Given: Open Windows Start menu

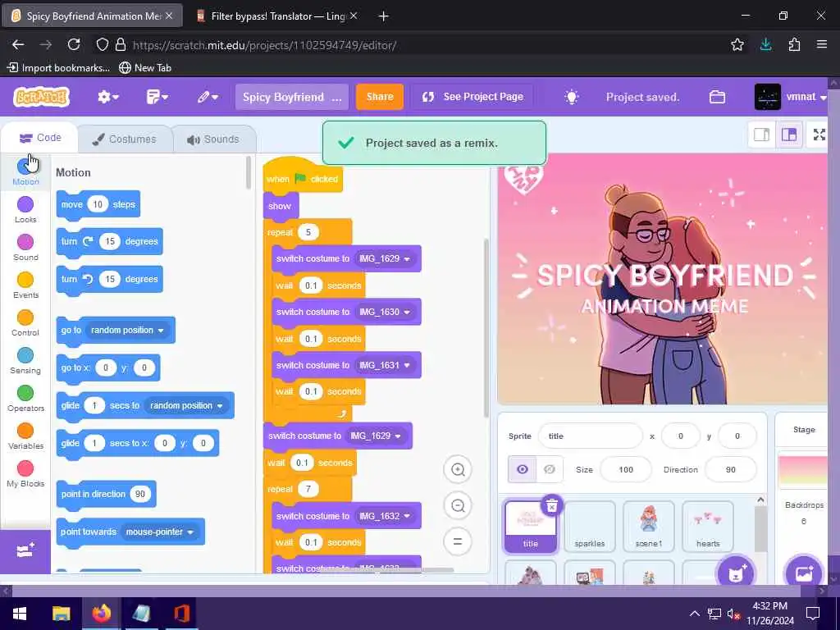Looking at the screenshot, I should [20, 614].
